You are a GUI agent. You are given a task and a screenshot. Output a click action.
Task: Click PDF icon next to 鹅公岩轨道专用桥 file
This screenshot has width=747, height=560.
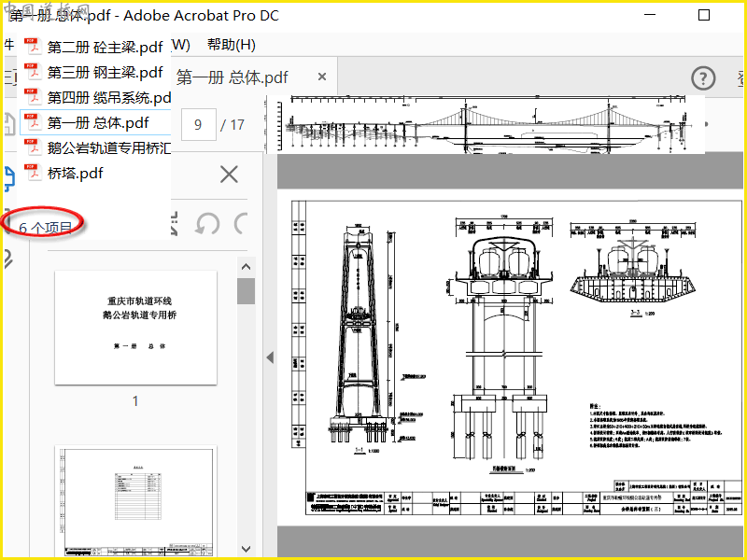33,147
